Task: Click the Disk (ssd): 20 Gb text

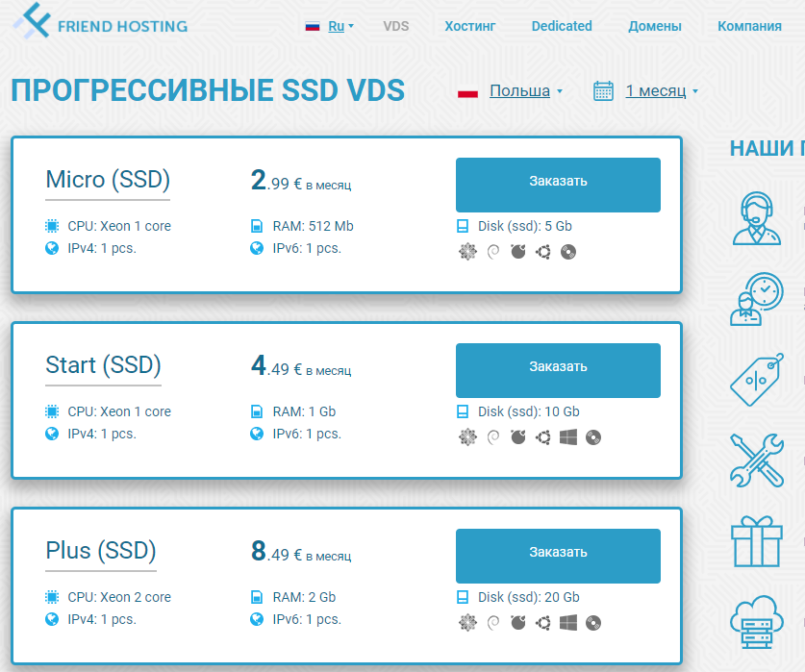Action: 528,597
